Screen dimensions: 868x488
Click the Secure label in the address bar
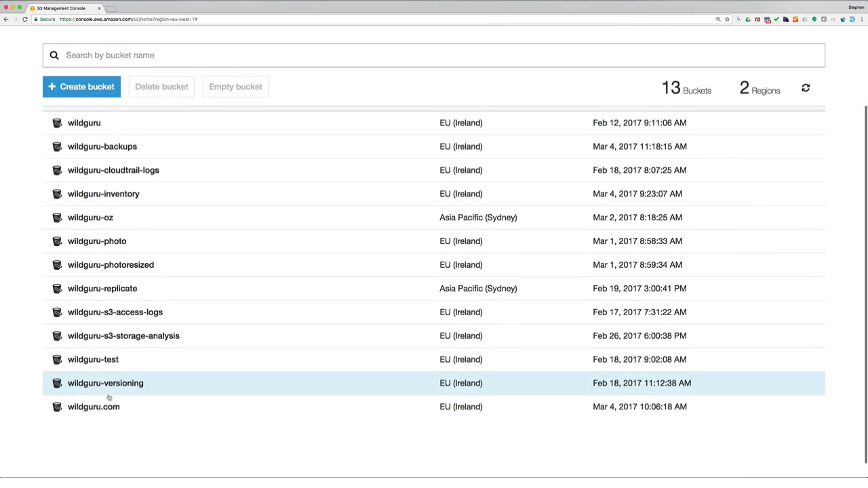point(47,19)
